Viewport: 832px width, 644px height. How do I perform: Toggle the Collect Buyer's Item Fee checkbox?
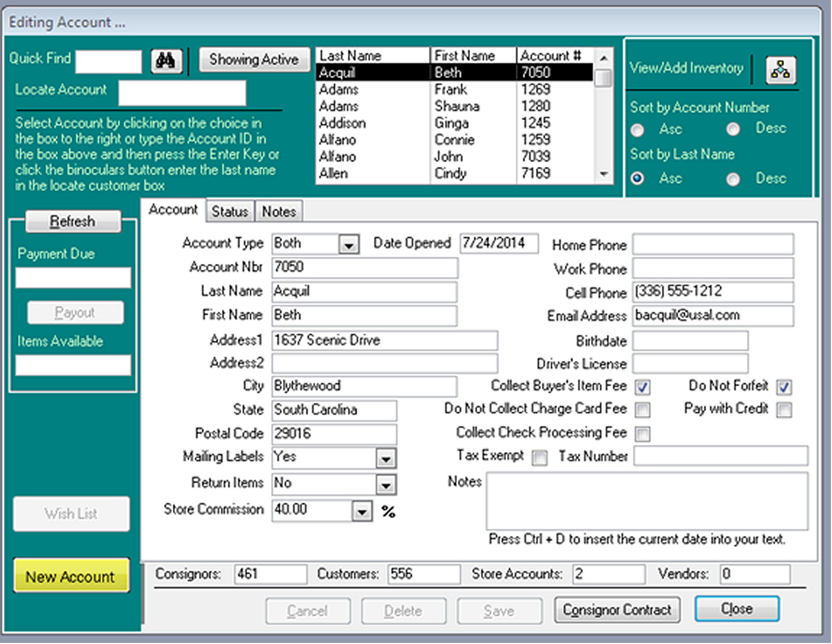[x=643, y=387]
